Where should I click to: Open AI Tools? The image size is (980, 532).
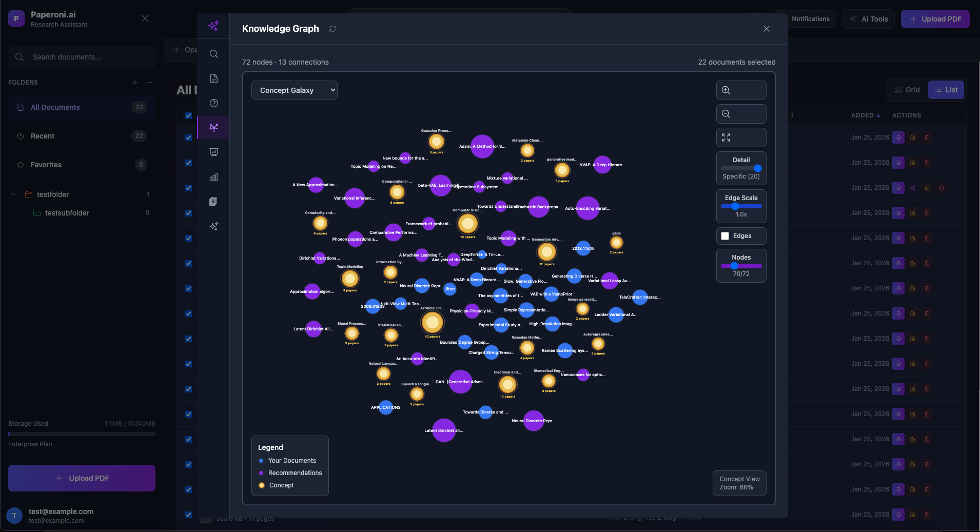pyautogui.click(x=868, y=18)
